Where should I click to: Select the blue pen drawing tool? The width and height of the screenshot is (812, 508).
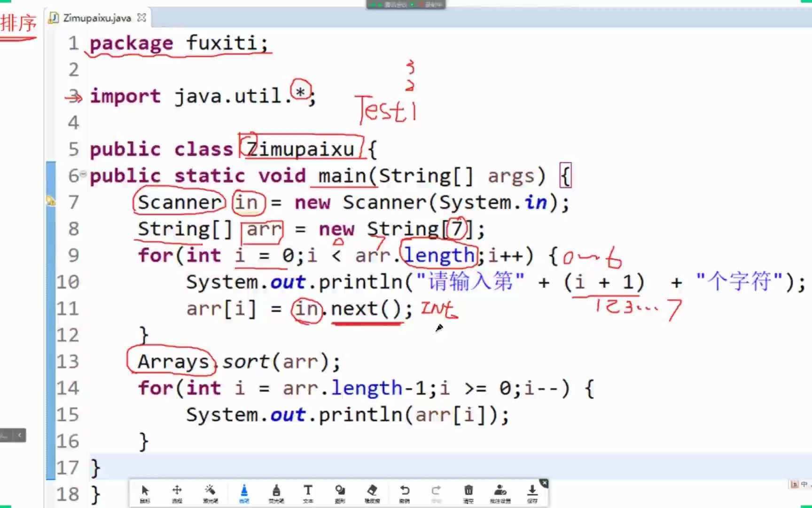tap(244, 493)
